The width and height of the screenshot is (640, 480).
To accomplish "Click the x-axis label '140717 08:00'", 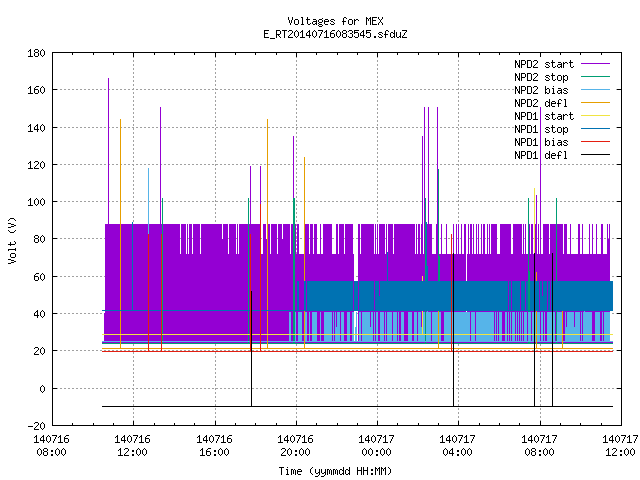I will click(540, 446).
